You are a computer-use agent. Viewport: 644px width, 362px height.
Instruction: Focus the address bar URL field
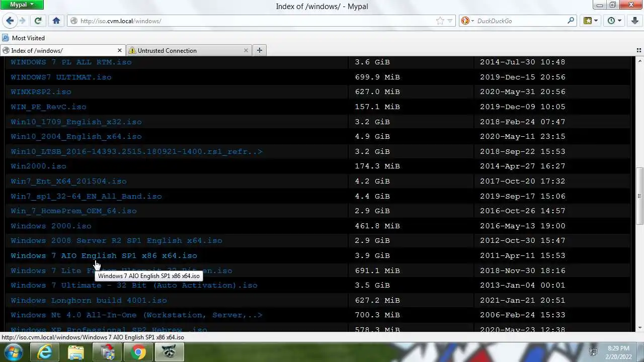[257, 21]
